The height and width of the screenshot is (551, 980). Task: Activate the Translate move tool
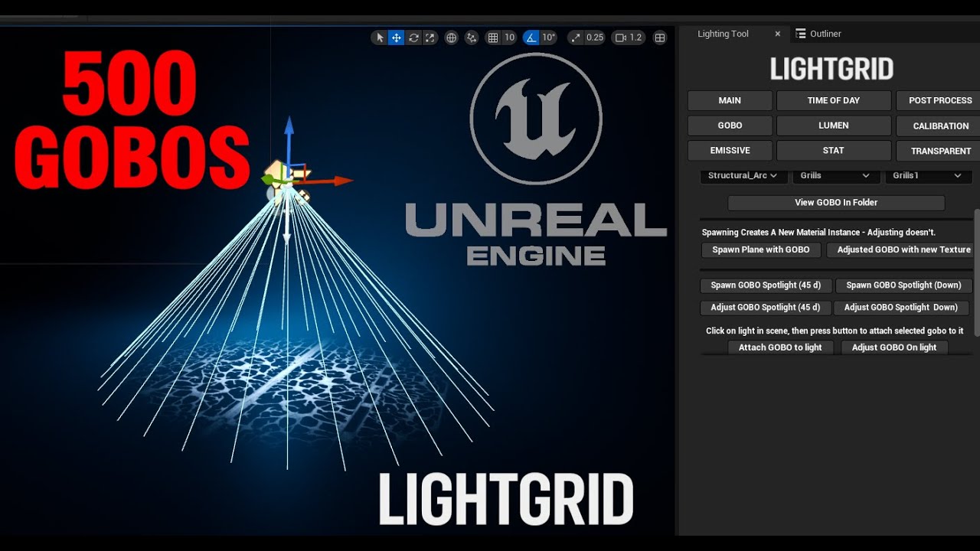point(396,37)
